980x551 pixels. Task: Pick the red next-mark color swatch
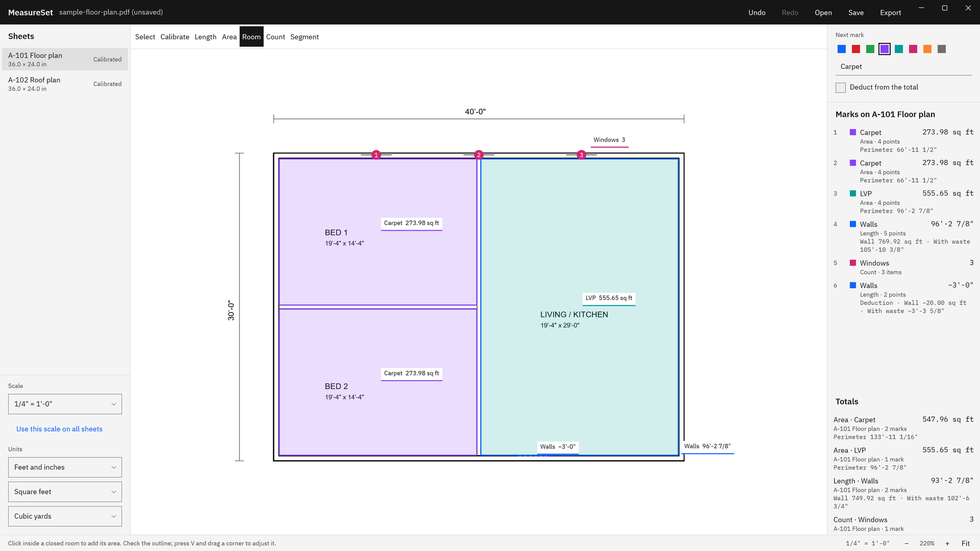856,49
